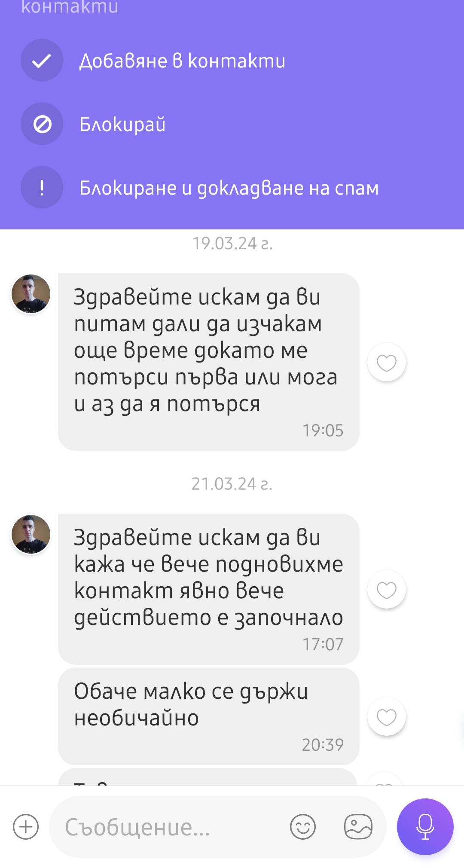Tap the exclamation mark spam report icon
This screenshot has width=464, height=868.
click(x=42, y=188)
